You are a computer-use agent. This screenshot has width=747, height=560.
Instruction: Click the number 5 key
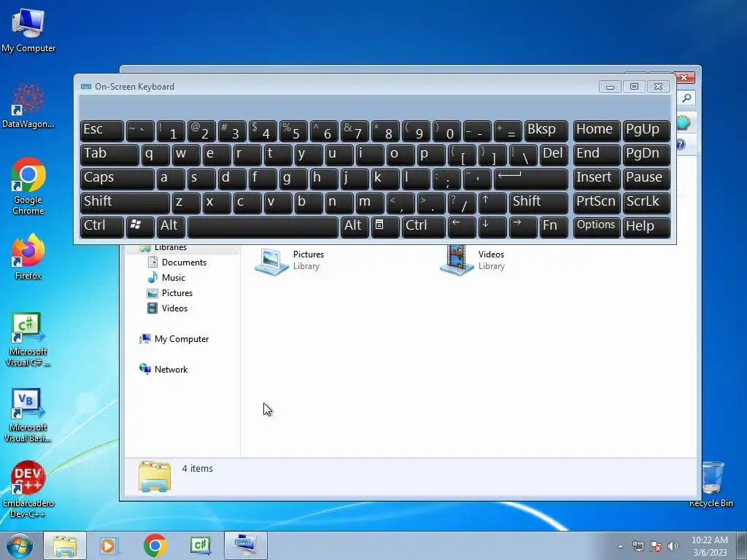[293, 131]
